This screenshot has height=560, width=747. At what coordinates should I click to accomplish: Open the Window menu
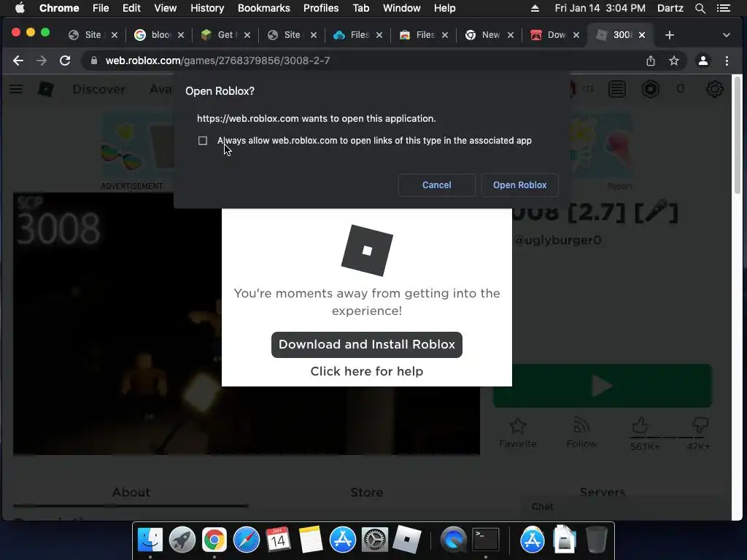[x=402, y=8]
